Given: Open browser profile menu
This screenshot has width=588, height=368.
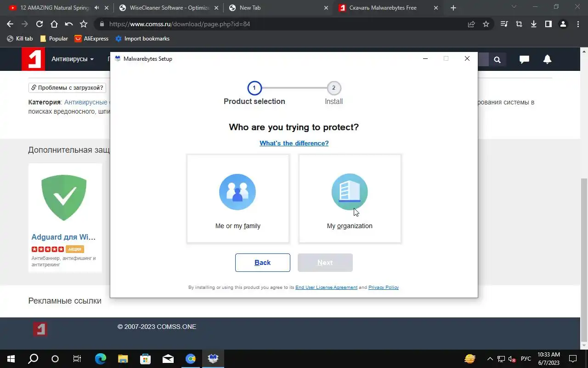Looking at the screenshot, I should (x=563, y=24).
